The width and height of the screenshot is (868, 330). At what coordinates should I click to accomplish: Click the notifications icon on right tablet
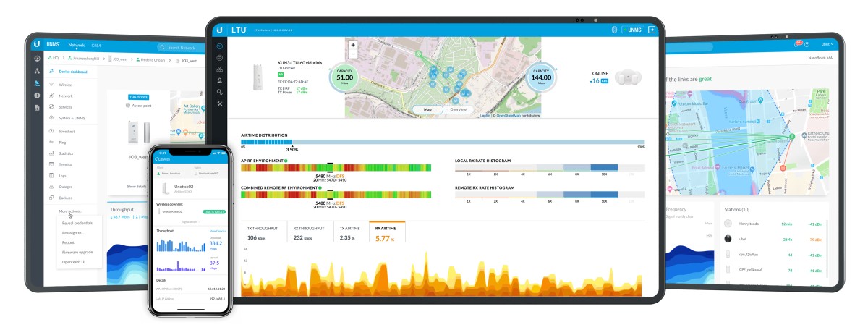(x=799, y=44)
